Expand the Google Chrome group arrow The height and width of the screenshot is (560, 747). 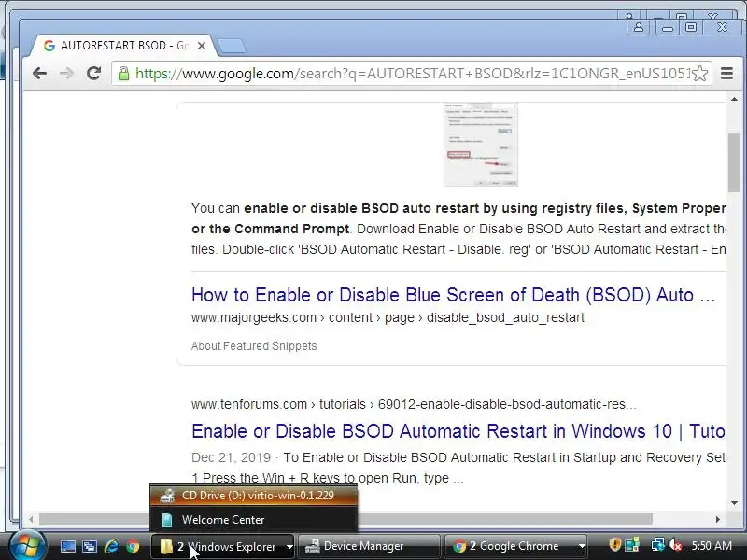coord(582,547)
